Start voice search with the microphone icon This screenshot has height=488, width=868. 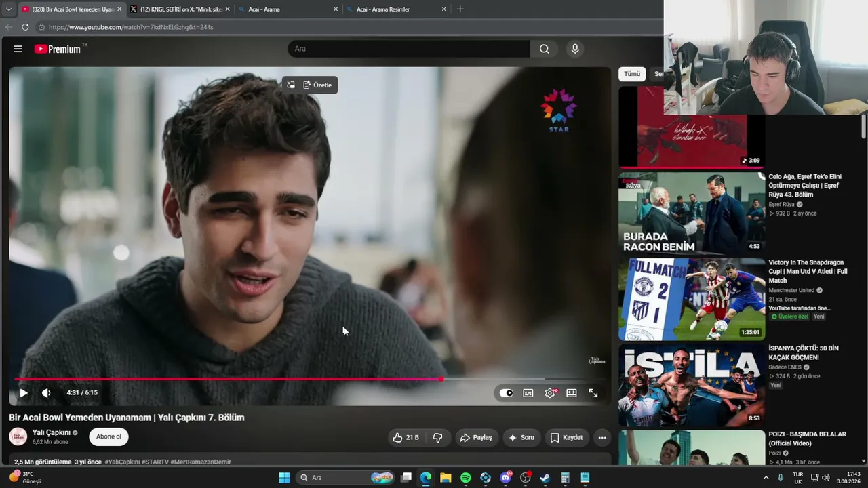(575, 49)
